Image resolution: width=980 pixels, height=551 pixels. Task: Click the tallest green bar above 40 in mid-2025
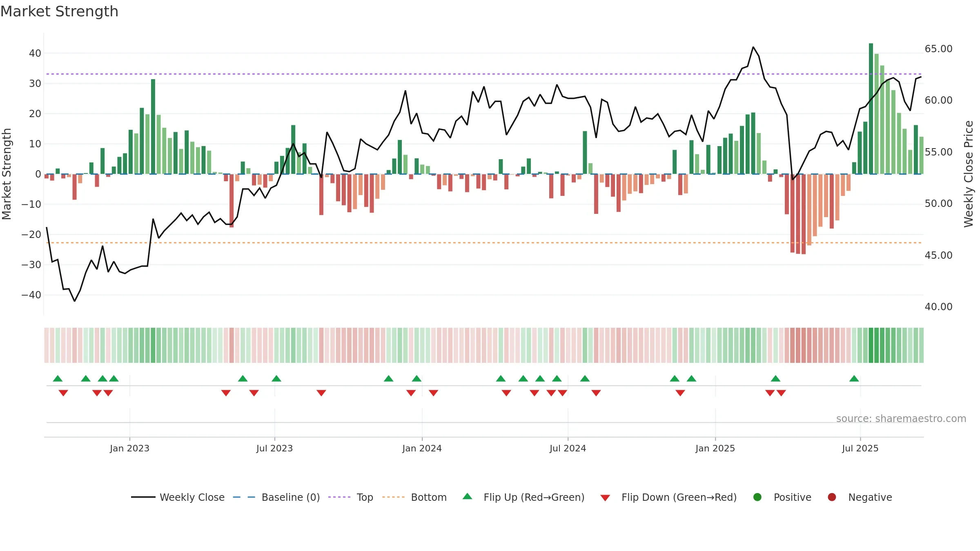(x=871, y=109)
